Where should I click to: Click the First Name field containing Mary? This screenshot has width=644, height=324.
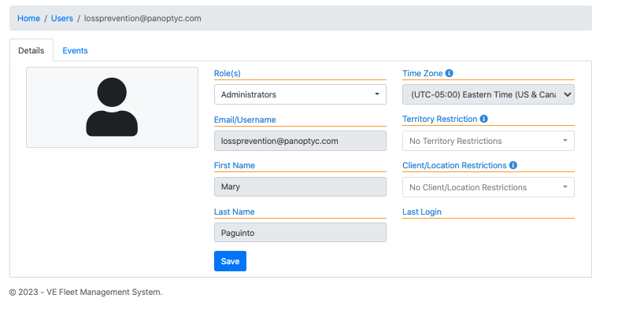click(x=300, y=186)
